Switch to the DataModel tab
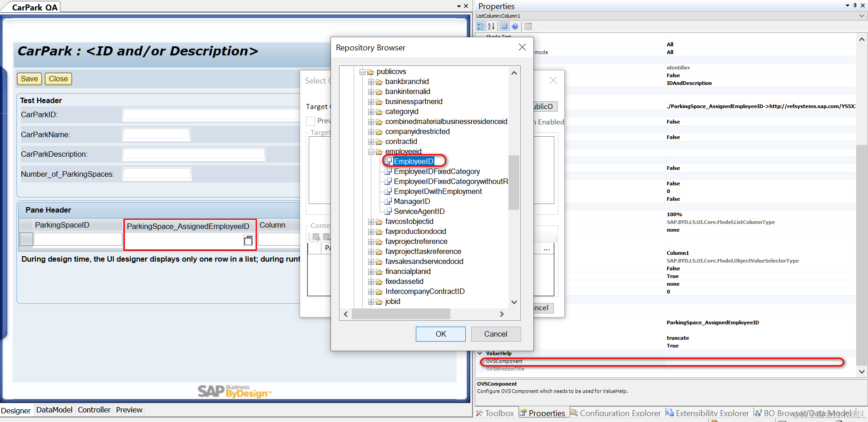 [54, 410]
